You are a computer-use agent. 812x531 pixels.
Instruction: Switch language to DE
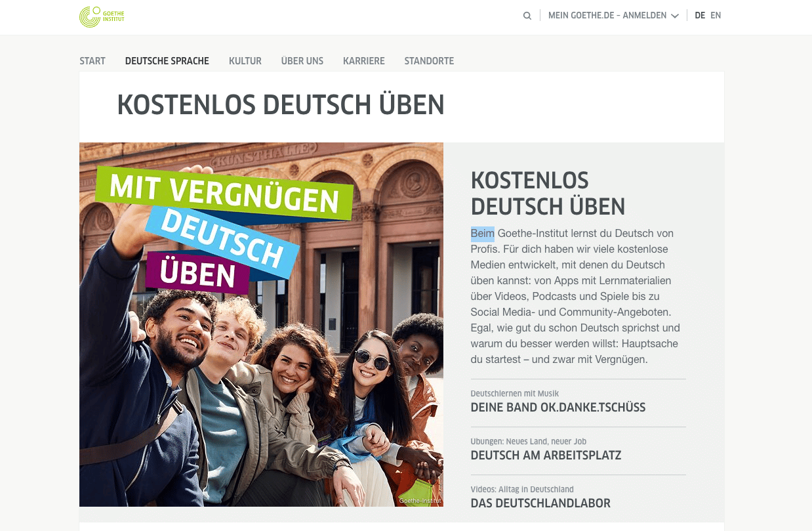point(700,16)
